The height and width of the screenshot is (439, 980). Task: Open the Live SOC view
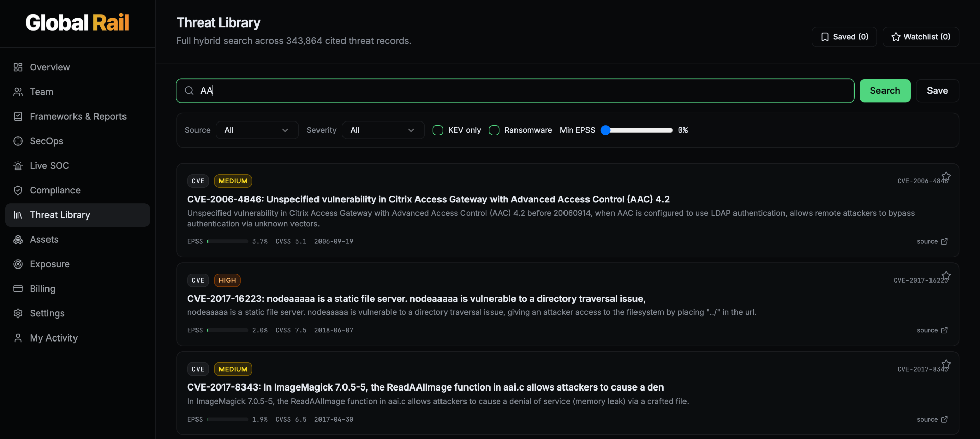[78, 166]
